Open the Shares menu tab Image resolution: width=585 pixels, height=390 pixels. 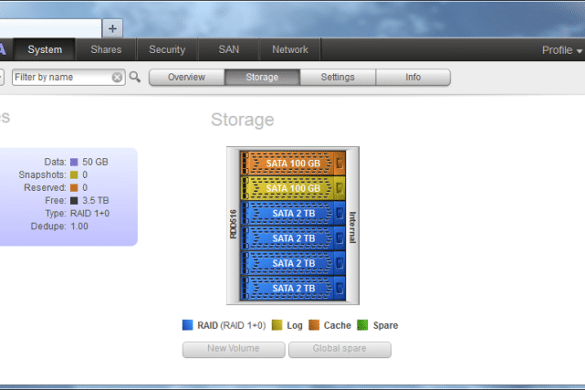click(x=106, y=50)
